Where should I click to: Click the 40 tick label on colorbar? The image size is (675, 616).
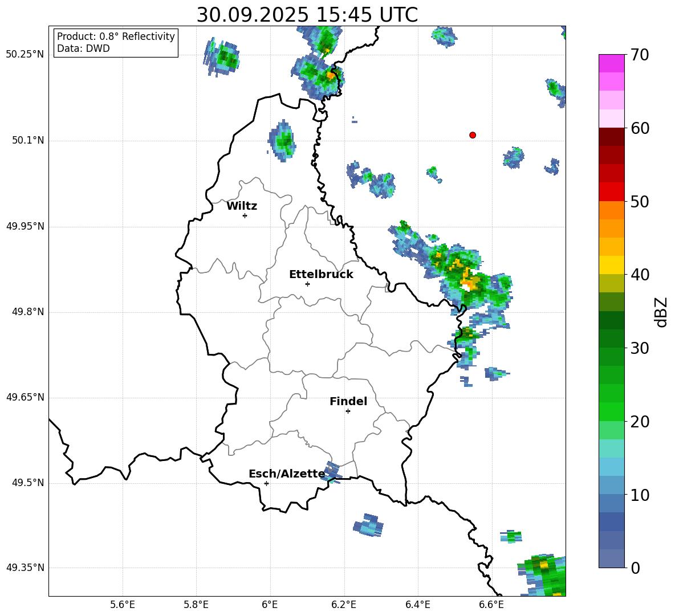(x=640, y=275)
